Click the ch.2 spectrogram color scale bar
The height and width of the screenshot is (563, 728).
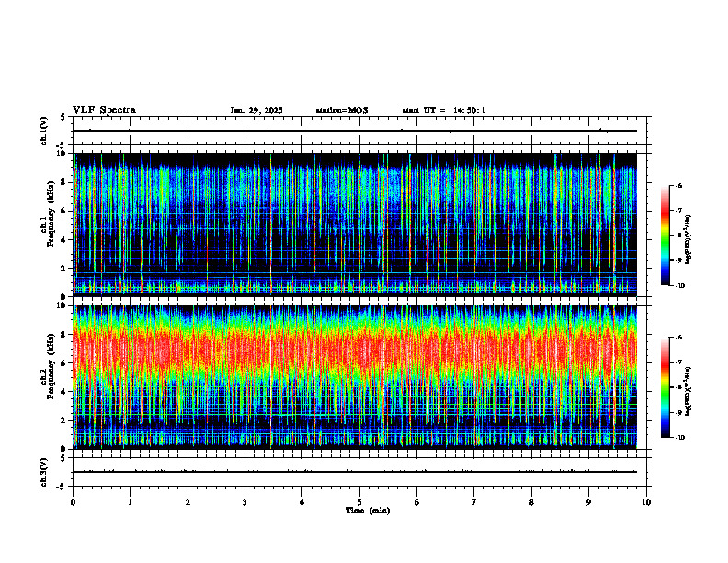665,387
